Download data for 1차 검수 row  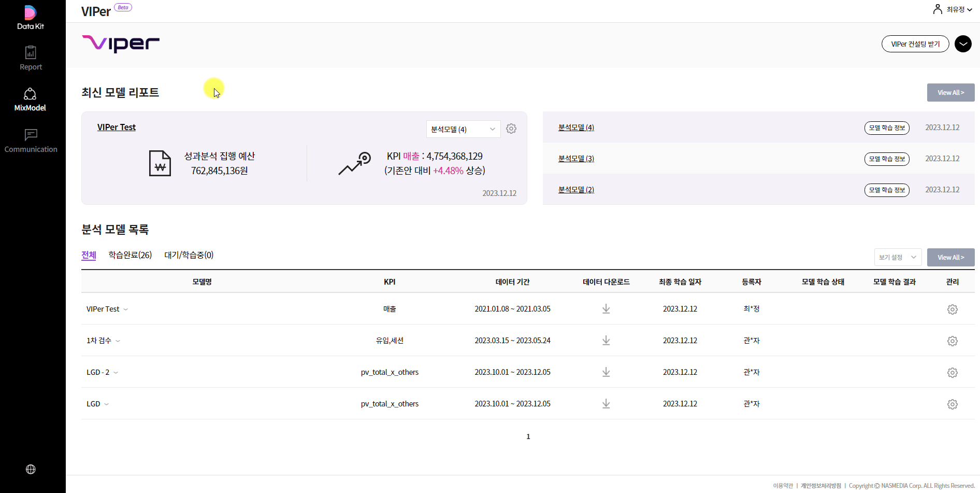606,341
